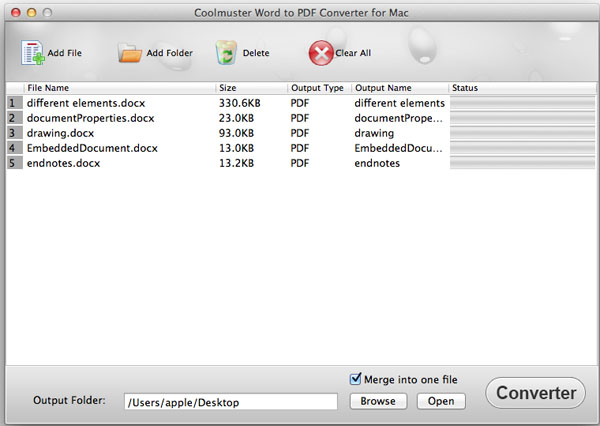Click the status progress bar for endnotes.docx
This screenshot has width=600, height=426.
tap(522, 163)
